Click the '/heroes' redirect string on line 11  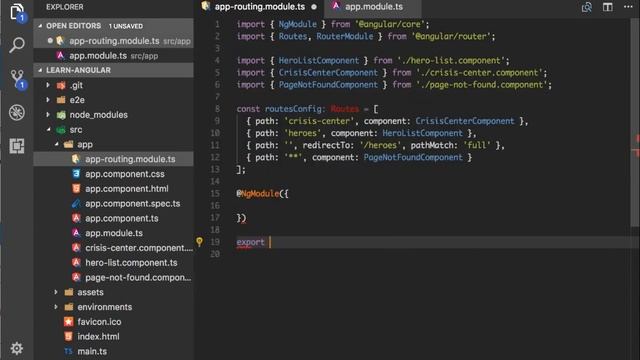[x=380, y=145]
